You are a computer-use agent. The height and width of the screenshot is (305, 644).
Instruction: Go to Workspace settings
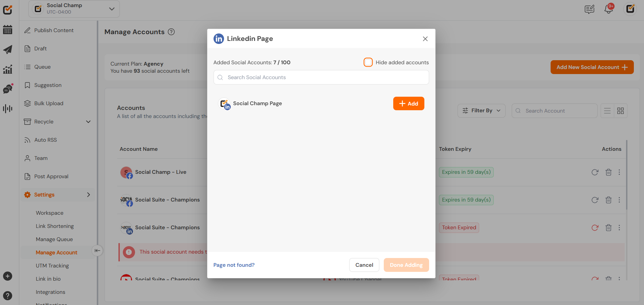pos(50,213)
